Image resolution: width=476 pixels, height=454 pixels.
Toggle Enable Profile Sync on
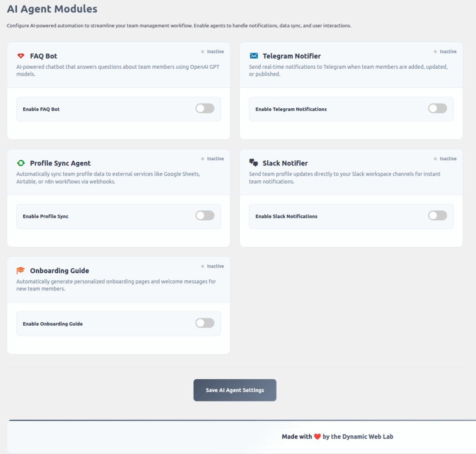point(205,216)
